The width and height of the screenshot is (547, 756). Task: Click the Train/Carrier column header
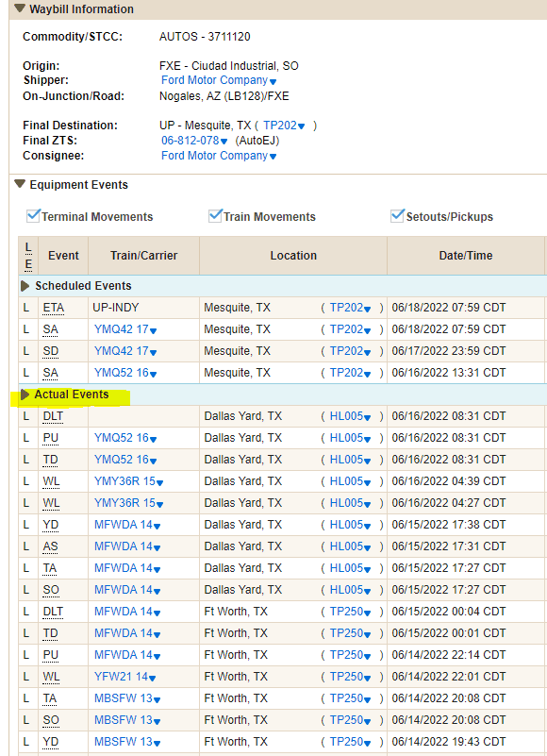tap(143, 256)
